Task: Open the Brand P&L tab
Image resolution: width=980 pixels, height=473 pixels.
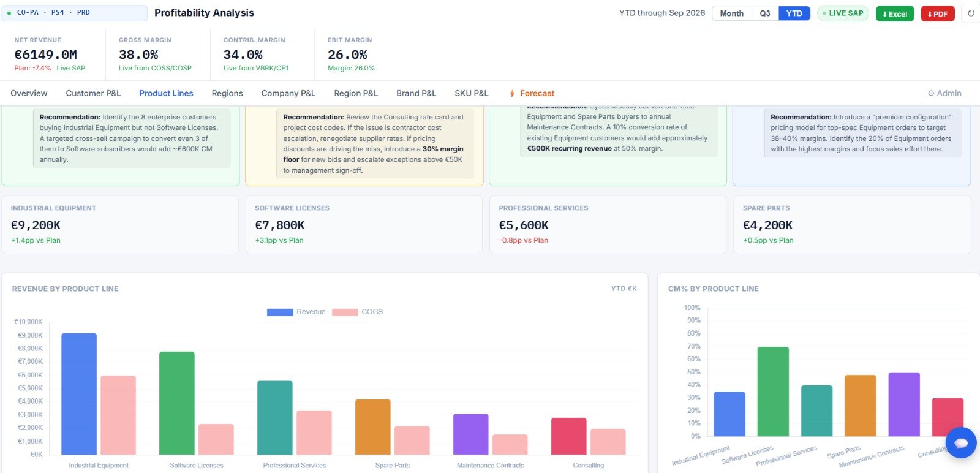Action: coord(416,93)
